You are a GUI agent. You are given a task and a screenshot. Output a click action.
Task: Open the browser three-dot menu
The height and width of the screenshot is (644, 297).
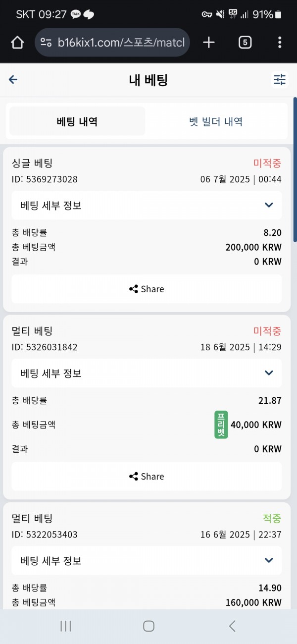click(280, 43)
